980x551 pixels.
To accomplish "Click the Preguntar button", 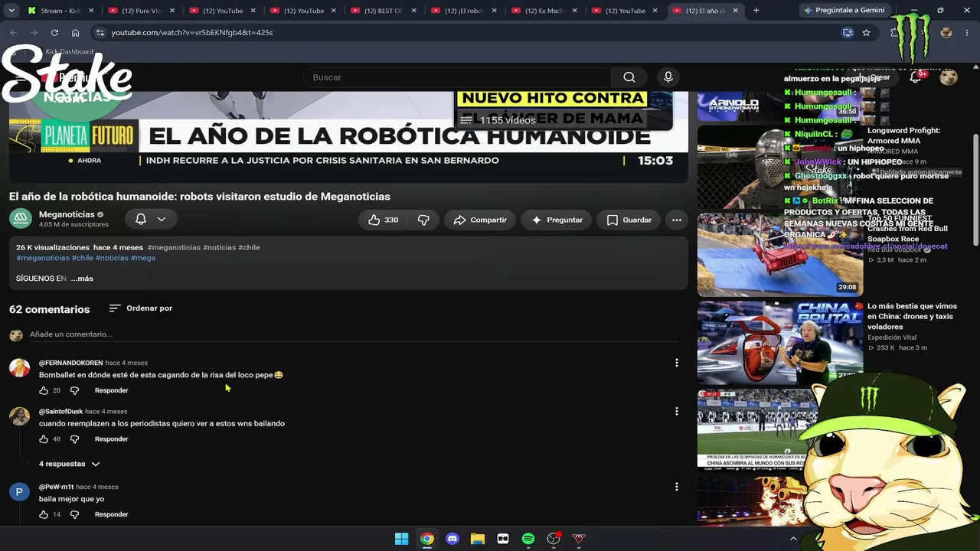I will click(557, 220).
